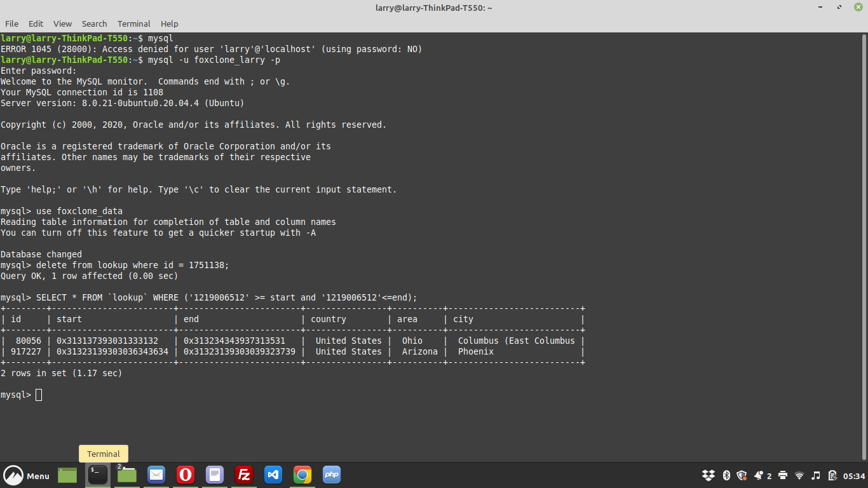Open the Terminal menu
The height and width of the screenshot is (488, 868).
[x=134, y=24]
